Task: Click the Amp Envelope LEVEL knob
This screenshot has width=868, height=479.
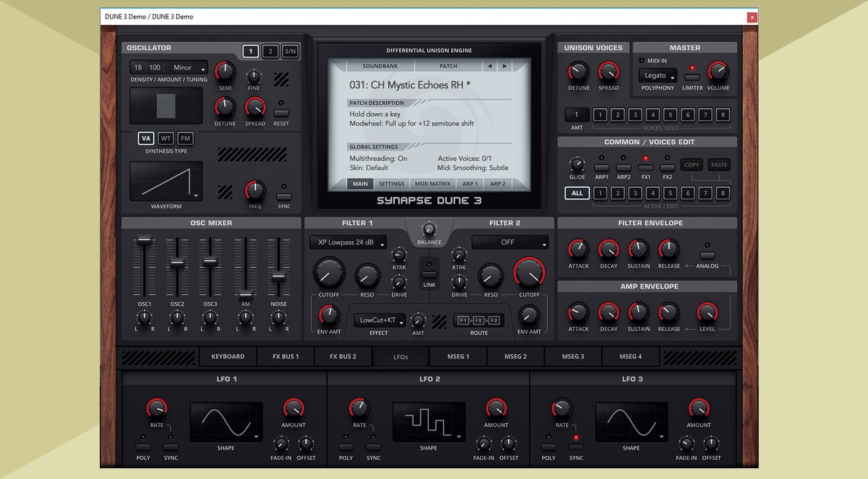Action: [707, 313]
